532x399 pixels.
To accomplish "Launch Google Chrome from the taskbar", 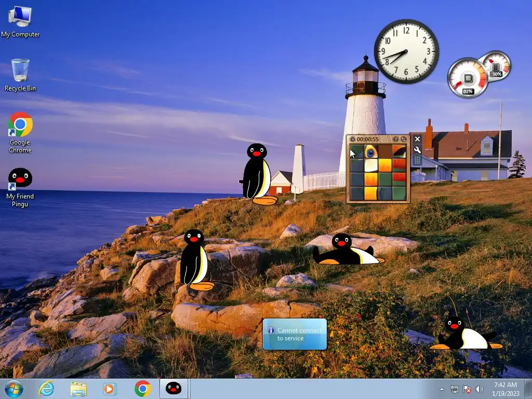I will [142, 389].
